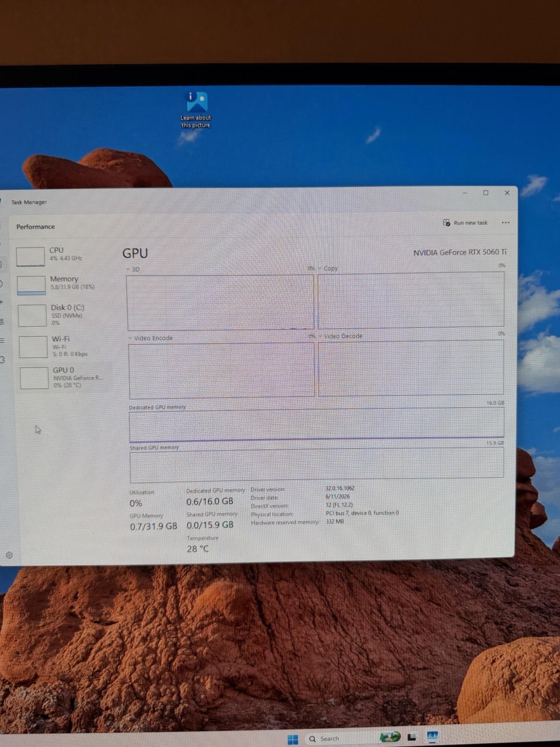Click the DirectX version 12 (FL 12.2)

pyautogui.click(x=339, y=505)
